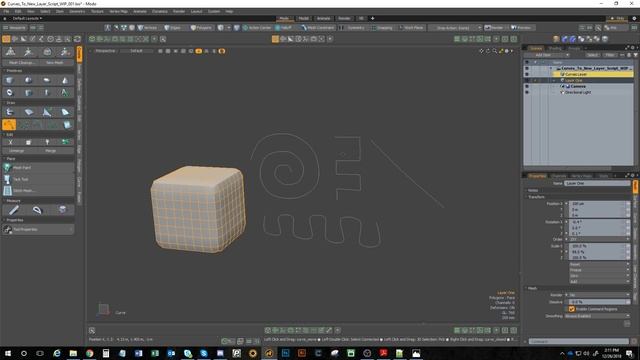This screenshot has height=360, width=640.
Task: Open the Falloff options
Action: click(284, 28)
